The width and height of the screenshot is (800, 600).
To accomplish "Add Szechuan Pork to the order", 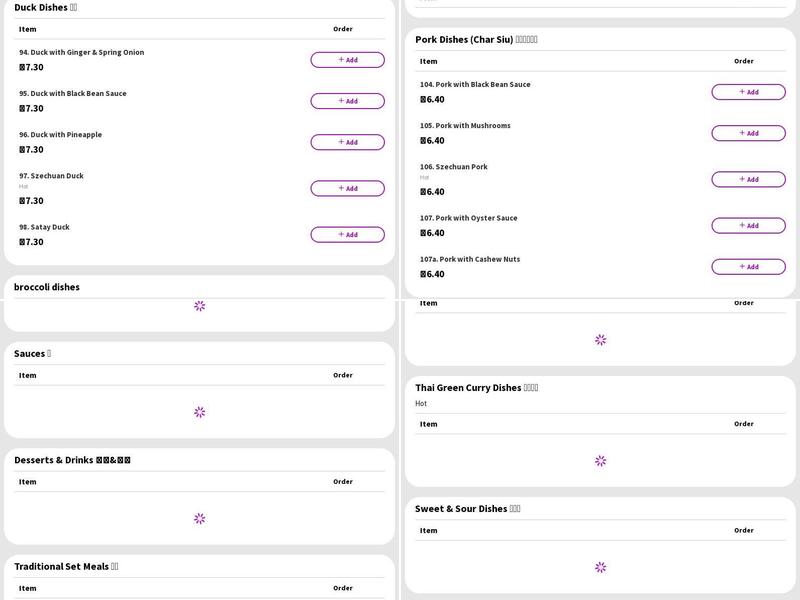I will (748, 180).
